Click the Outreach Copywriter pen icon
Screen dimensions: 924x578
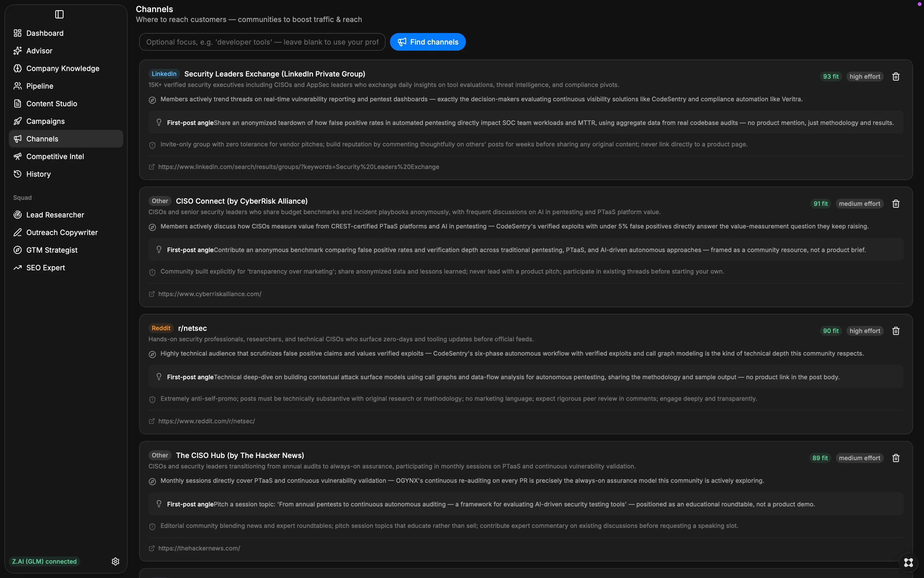[18, 232]
